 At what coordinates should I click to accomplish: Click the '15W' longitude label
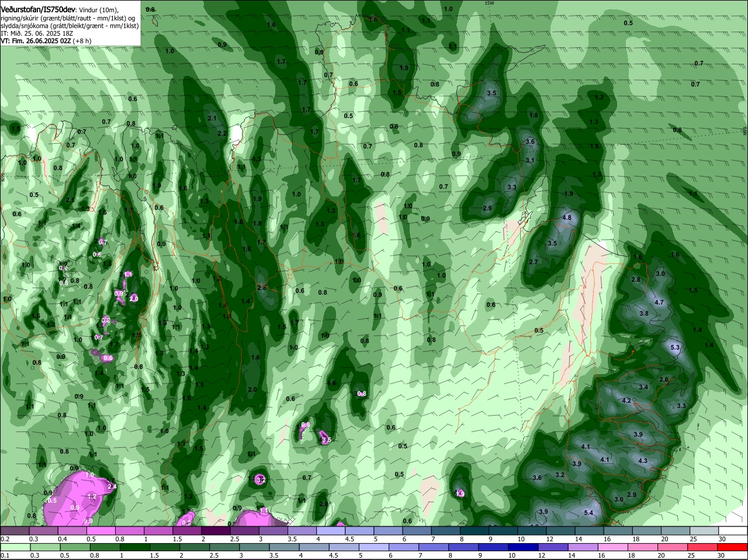[489, 3]
